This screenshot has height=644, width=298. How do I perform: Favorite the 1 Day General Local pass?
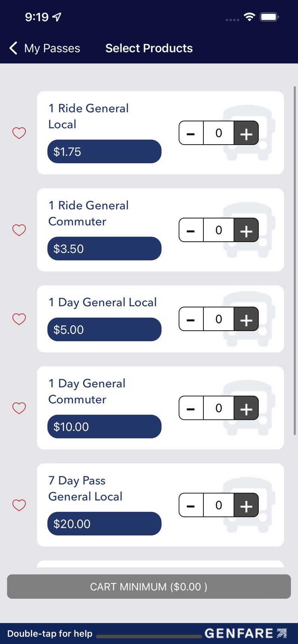19,319
